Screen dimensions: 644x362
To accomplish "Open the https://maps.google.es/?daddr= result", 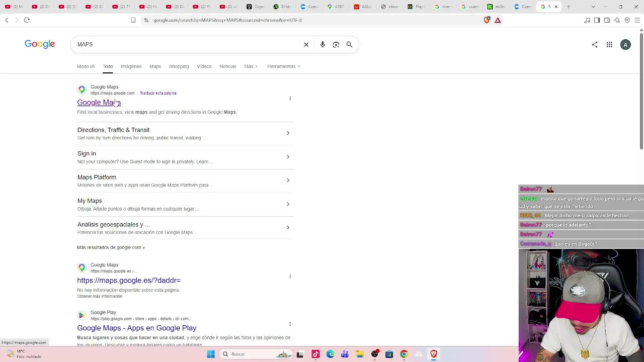I will [129, 281].
